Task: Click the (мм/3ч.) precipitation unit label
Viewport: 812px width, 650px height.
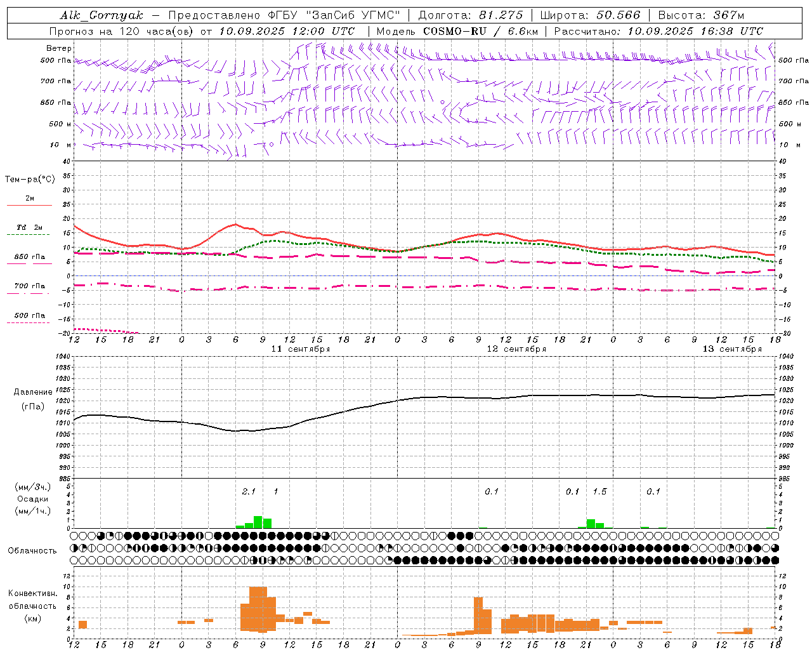Action: click(x=33, y=487)
